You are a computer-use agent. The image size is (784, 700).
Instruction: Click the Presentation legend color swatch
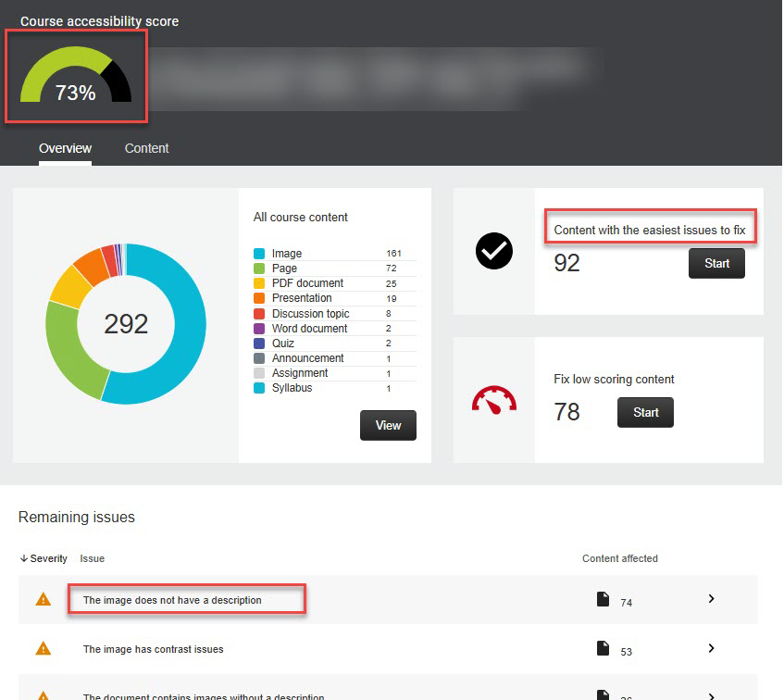click(259, 298)
